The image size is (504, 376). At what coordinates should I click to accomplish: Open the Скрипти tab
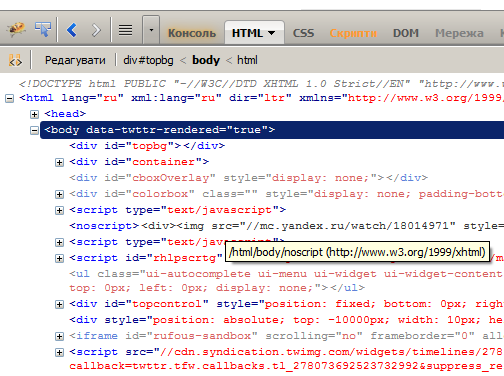(x=353, y=33)
